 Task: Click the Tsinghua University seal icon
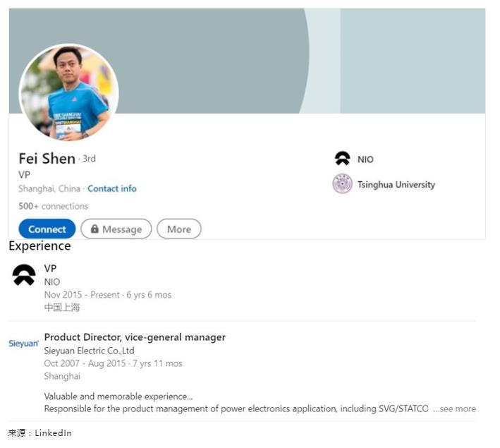[x=343, y=184]
